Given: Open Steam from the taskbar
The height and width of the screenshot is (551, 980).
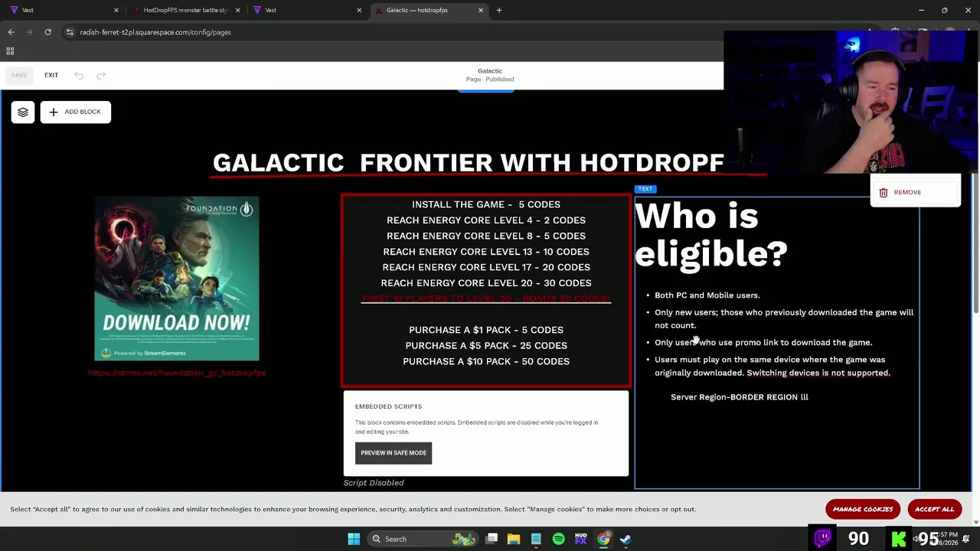Looking at the screenshot, I should pos(626,539).
